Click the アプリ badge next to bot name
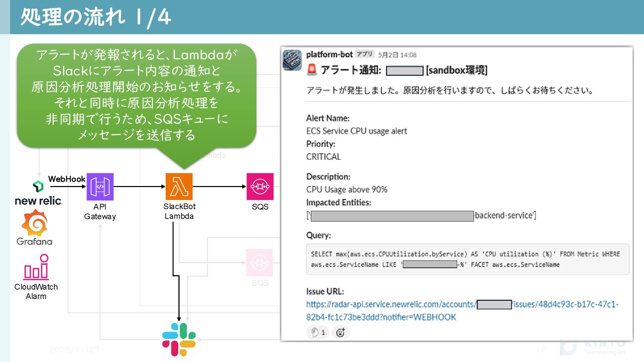 [365, 54]
